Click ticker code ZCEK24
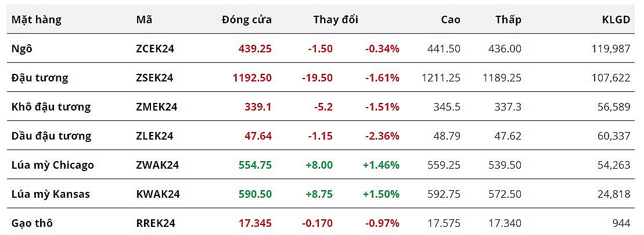The image size is (644, 235). click(x=155, y=49)
